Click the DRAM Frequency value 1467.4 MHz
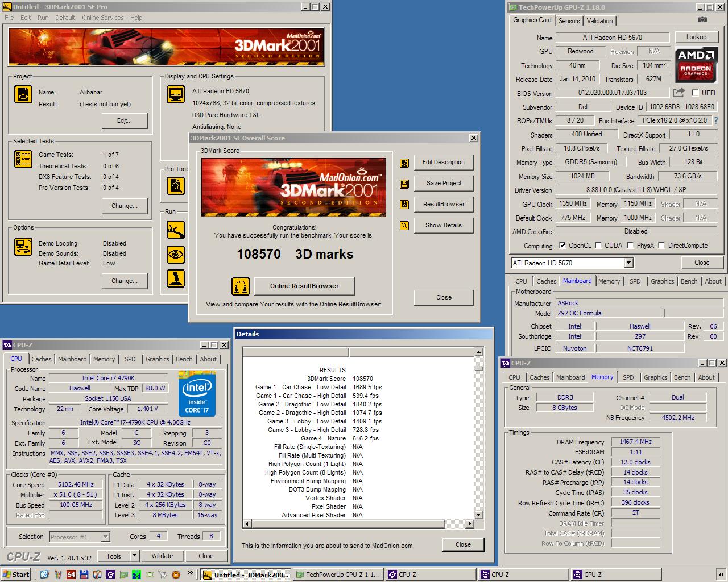 point(635,442)
